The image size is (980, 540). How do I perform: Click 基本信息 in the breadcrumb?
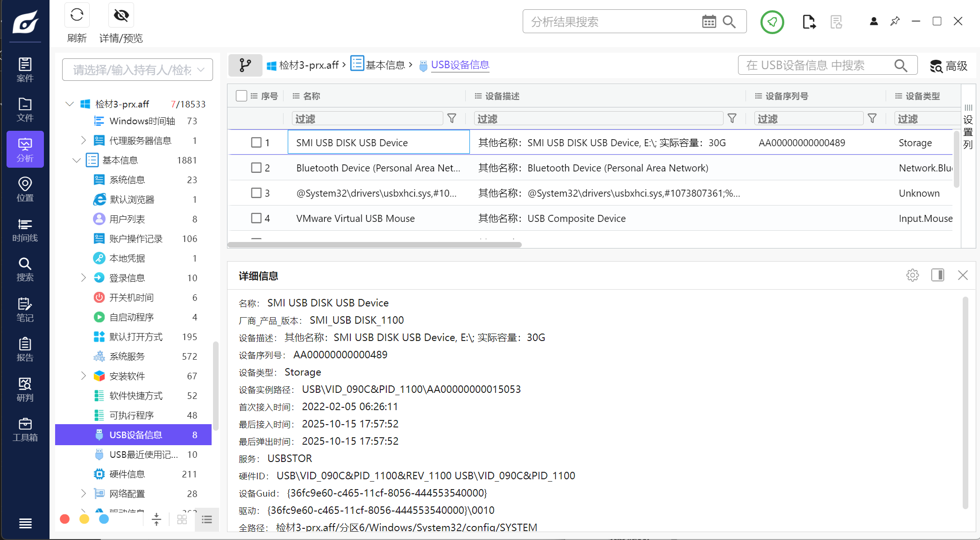click(385, 65)
